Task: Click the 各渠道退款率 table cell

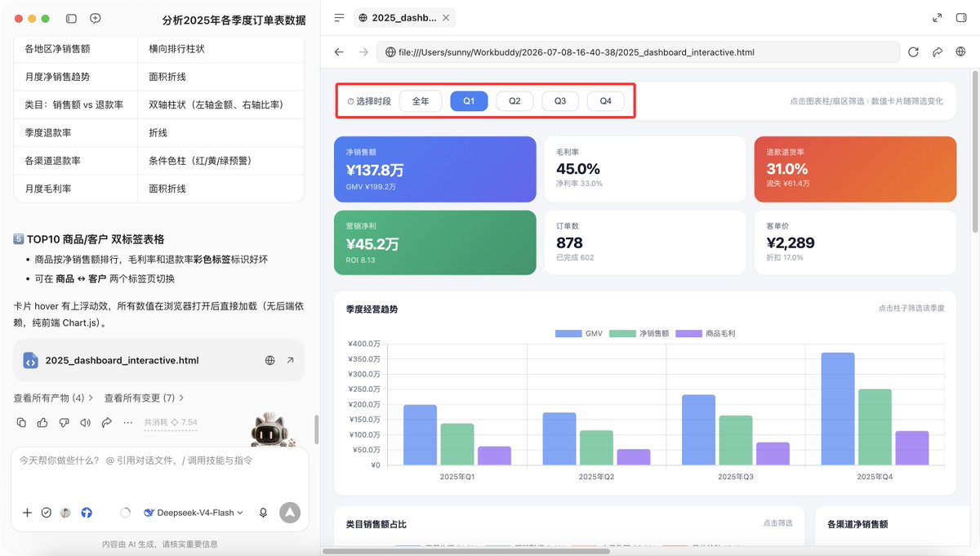Action: coord(75,160)
